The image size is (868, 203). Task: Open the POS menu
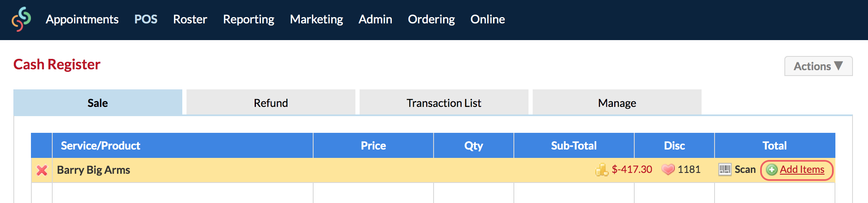(146, 19)
